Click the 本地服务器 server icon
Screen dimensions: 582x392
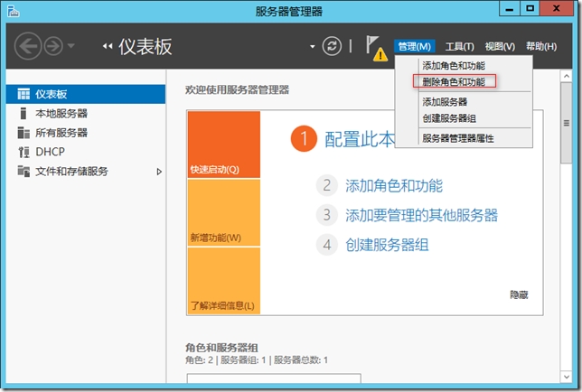[x=23, y=114]
